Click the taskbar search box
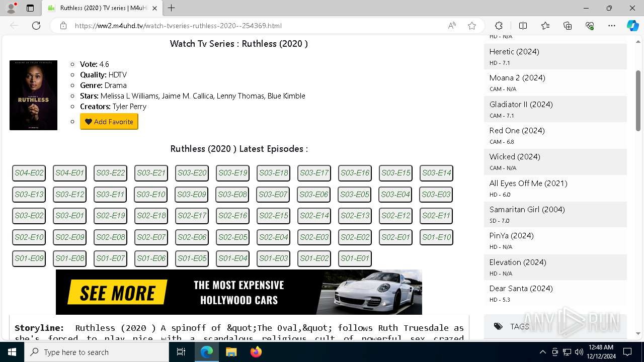Viewport: 644px width, 362px height. click(x=97, y=352)
